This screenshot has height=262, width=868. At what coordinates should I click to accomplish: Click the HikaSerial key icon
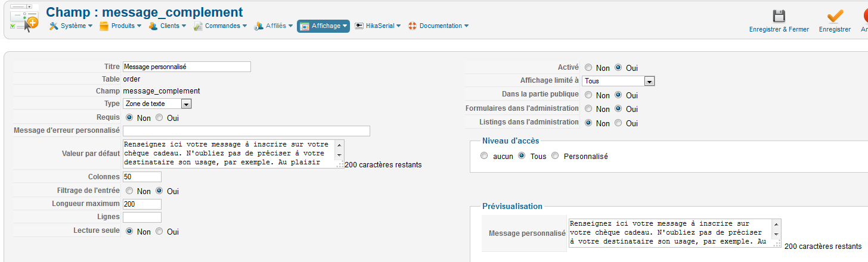359,26
